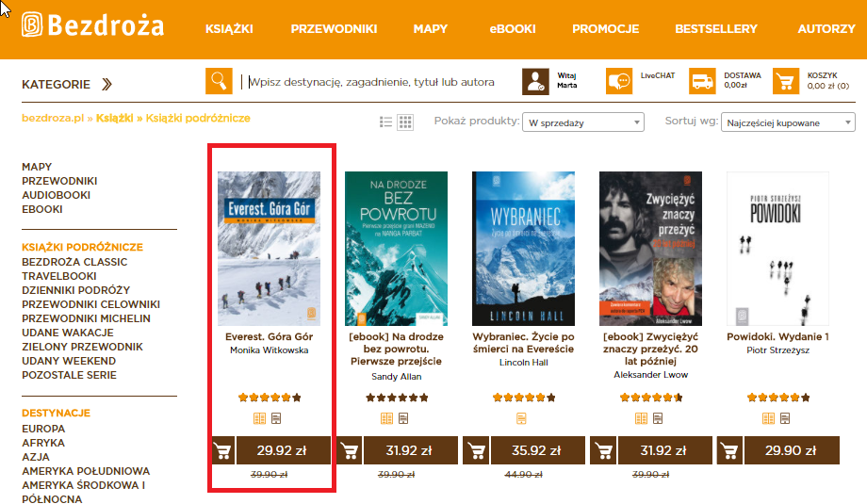
Task: Open the AUTORZY menu
Action: tap(826, 29)
